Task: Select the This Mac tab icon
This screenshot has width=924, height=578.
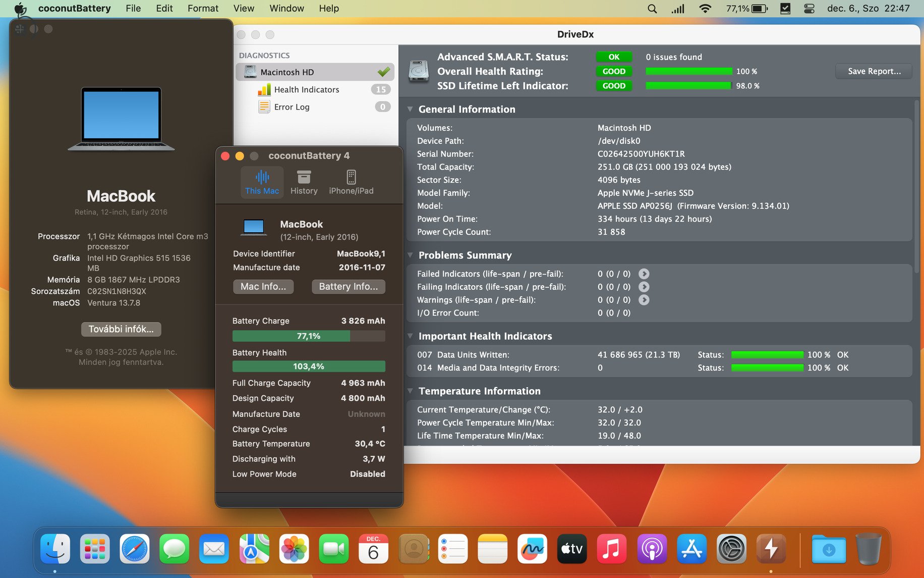Action: click(262, 178)
